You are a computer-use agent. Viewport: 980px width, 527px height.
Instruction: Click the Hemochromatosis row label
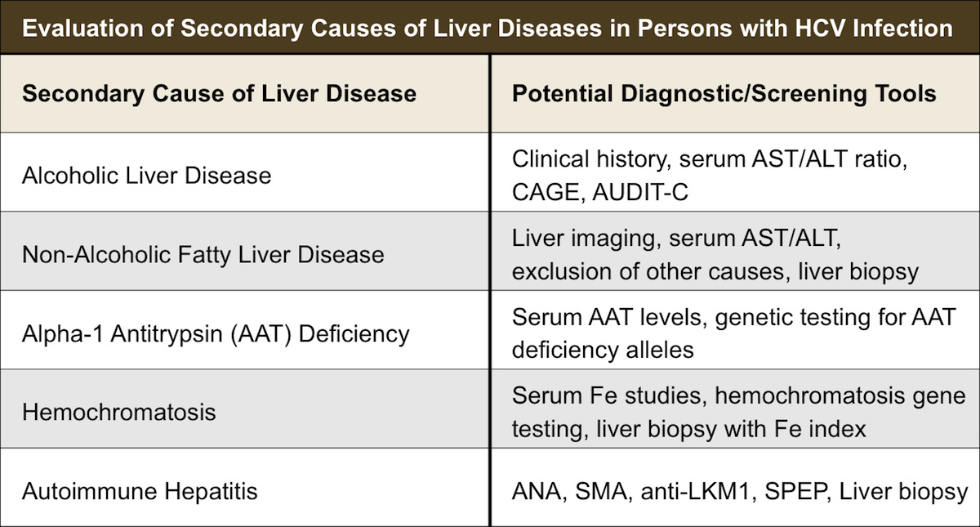pos(119,411)
